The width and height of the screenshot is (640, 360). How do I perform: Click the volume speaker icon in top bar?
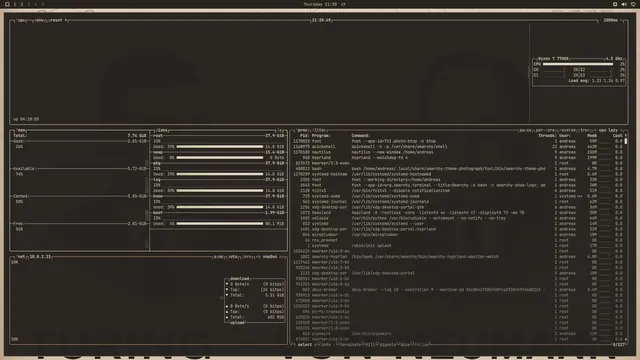click(x=624, y=4)
